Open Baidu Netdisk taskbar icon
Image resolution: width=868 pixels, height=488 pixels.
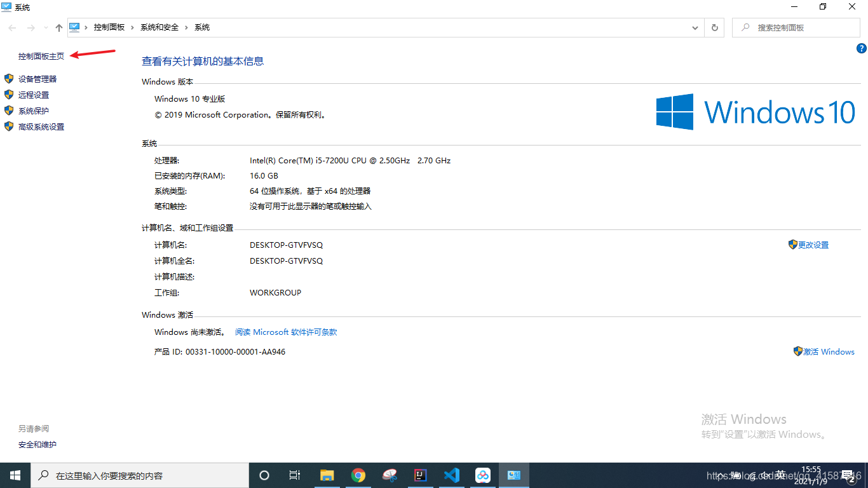[483, 475]
